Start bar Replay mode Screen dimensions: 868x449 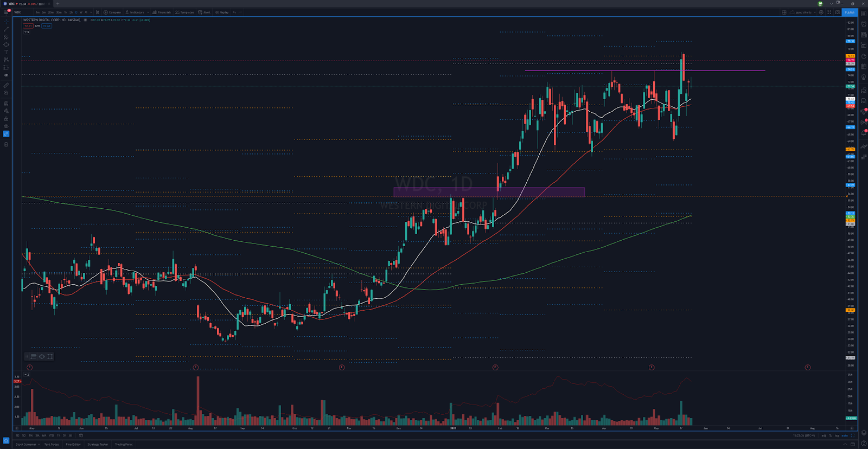coord(222,12)
